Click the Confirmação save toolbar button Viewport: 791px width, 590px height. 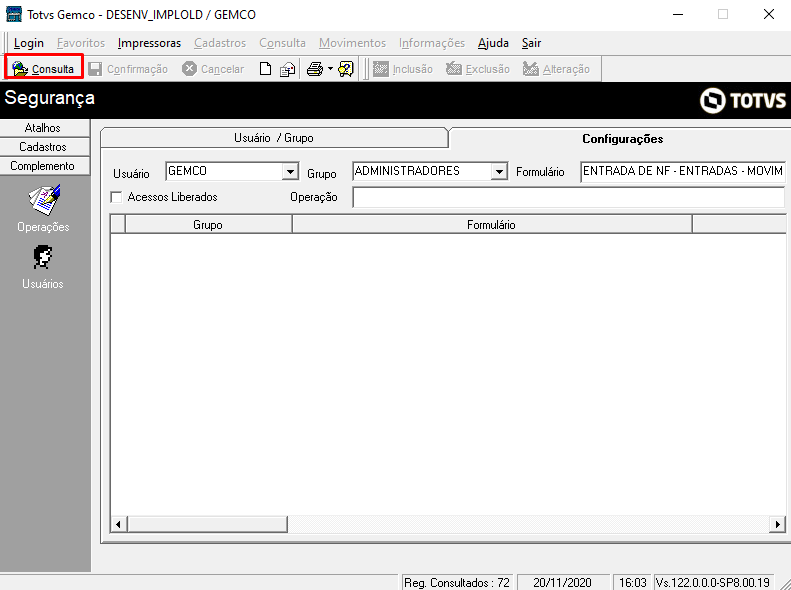[x=128, y=69]
